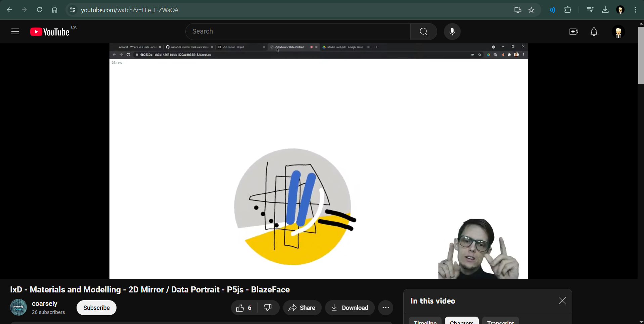Open account avatar menu in YouTube header
The width and height of the screenshot is (644, 324).
[618, 32]
